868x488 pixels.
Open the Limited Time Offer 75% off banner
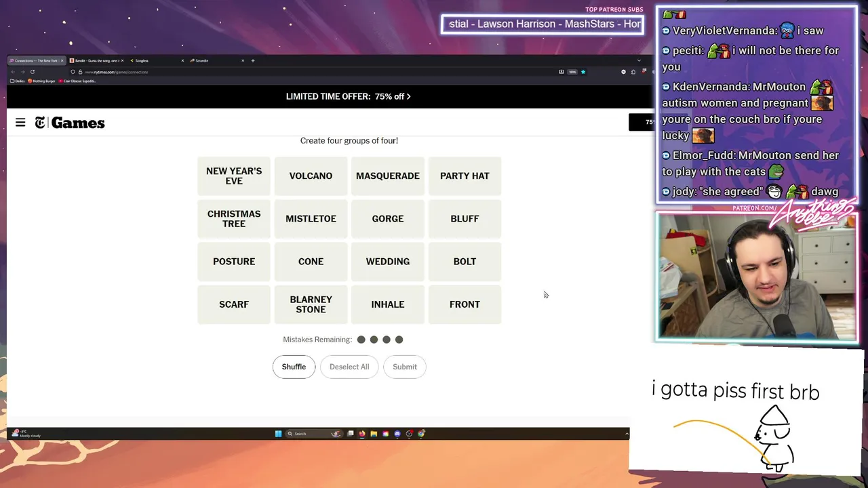[349, 96]
